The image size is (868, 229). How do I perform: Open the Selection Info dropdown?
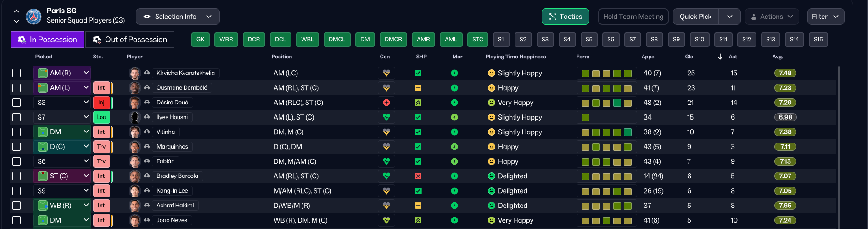coord(178,17)
